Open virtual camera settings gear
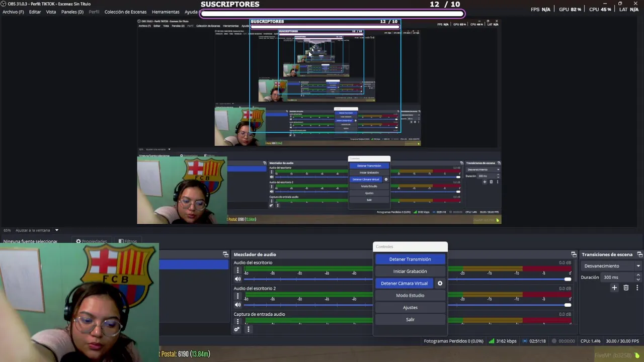The height and width of the screenshot is (362, 644). (x=440, y=283)
